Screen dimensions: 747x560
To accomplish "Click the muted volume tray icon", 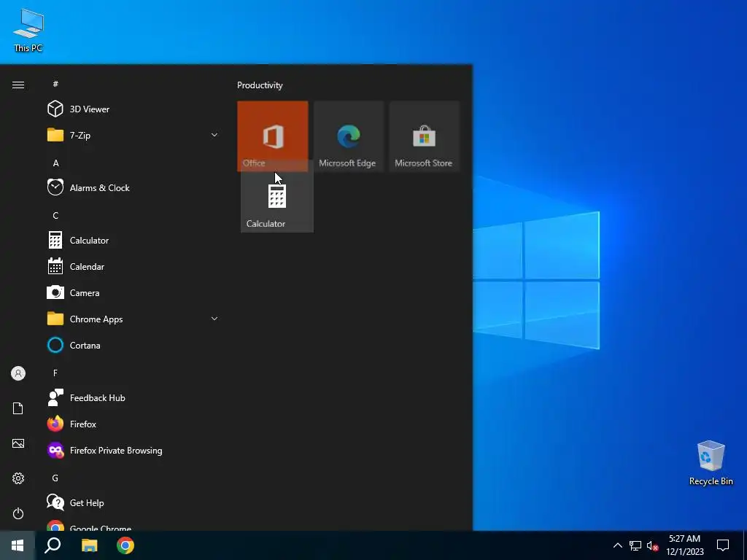I will point(652,545).
